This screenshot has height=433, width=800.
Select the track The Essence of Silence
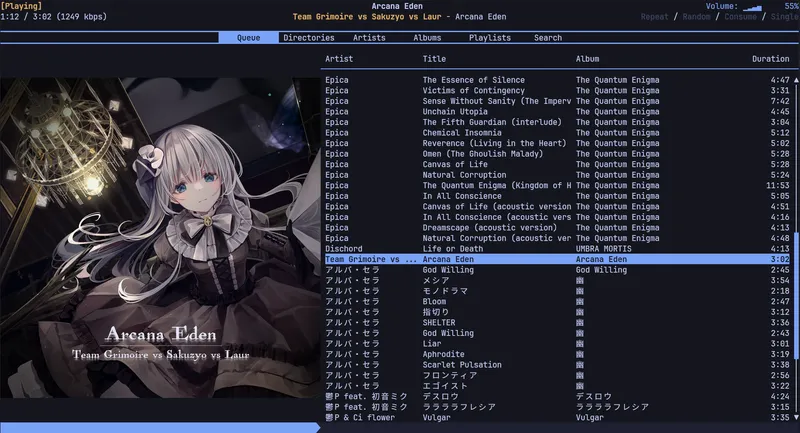click(487, 79)
